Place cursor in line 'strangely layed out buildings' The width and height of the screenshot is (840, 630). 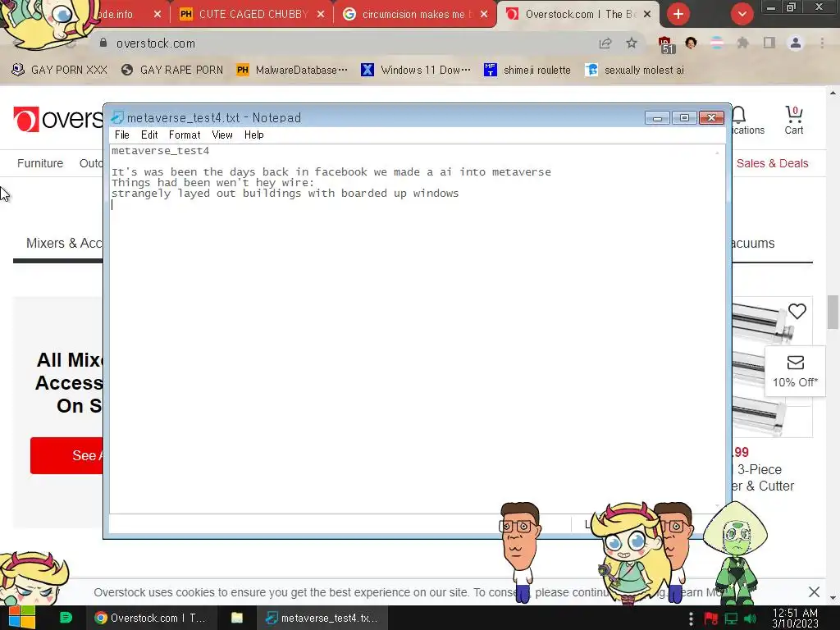[x=285, y=194]
